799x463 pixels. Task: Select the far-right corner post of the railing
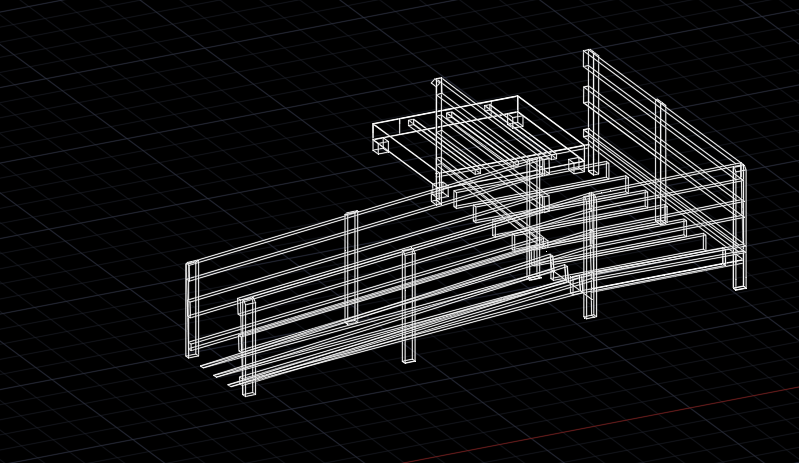tap(740, 227)
